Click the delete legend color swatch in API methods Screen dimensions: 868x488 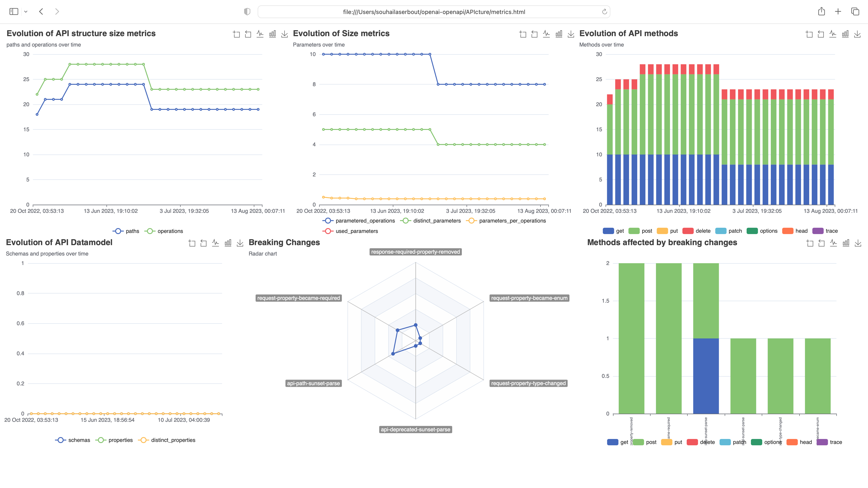tap(688, 231)
